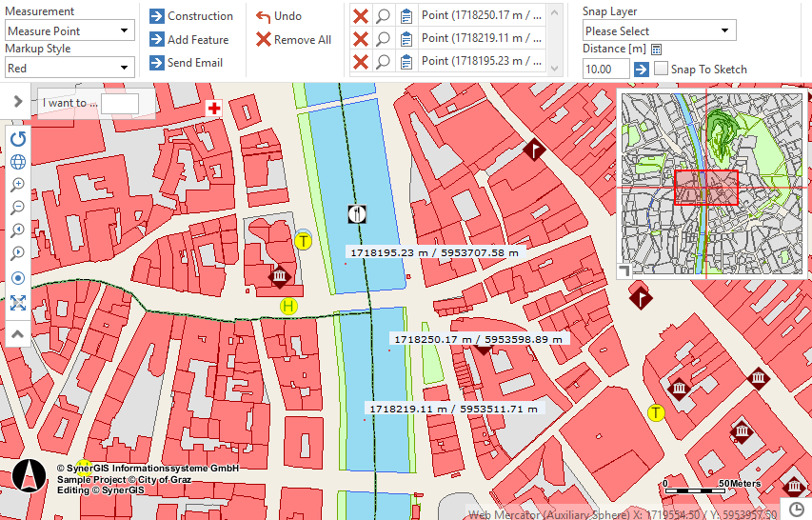Go to the previous map extent
Screen dimensions: 812x520
(x=17, y=230)
